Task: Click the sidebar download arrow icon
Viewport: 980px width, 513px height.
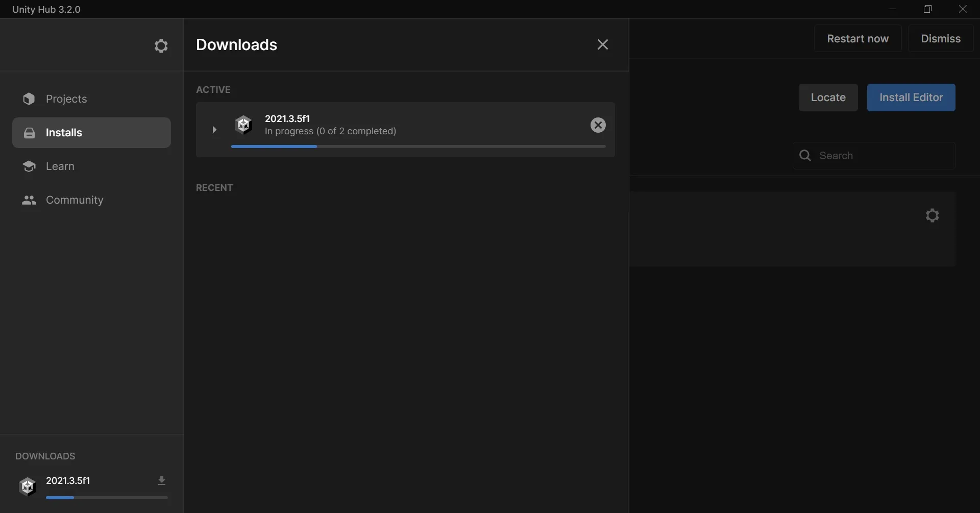Action: point(162,481)
